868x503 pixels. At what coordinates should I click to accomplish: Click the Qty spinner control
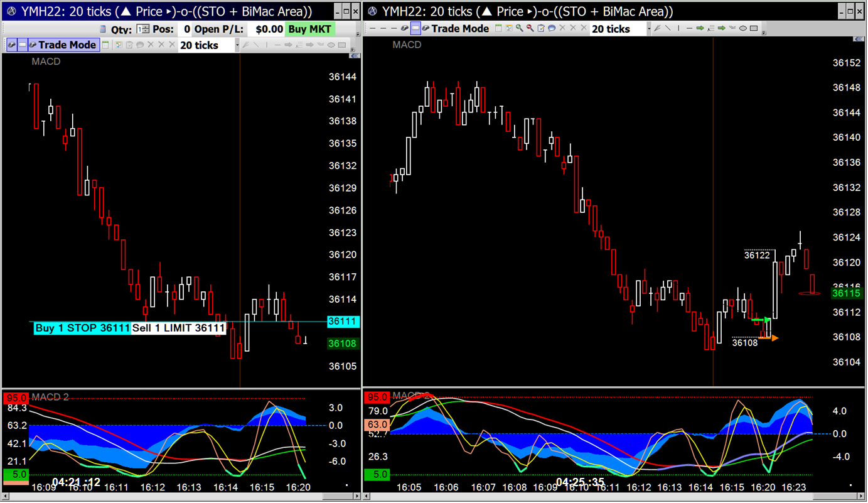click(143, 29)
